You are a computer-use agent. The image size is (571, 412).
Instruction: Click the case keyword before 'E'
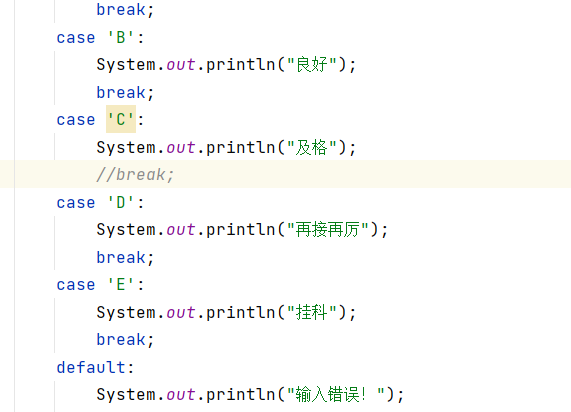pyautogui.click(x=76, y=285)
